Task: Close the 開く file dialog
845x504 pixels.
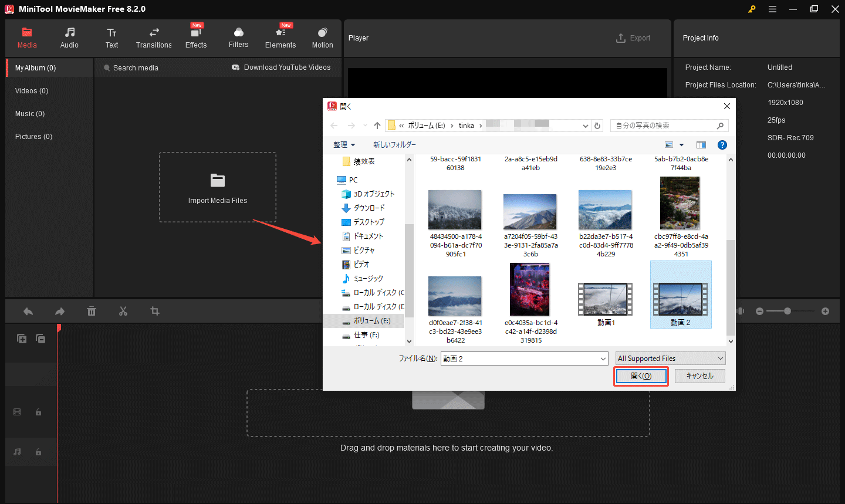Action: [x=726, y=106]
